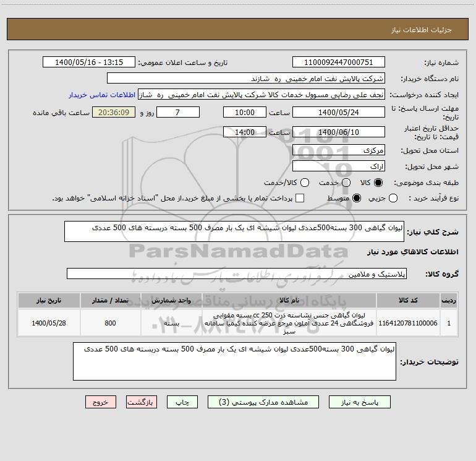Click the need date cell 1400/05/28

click(x=49, y=323)
